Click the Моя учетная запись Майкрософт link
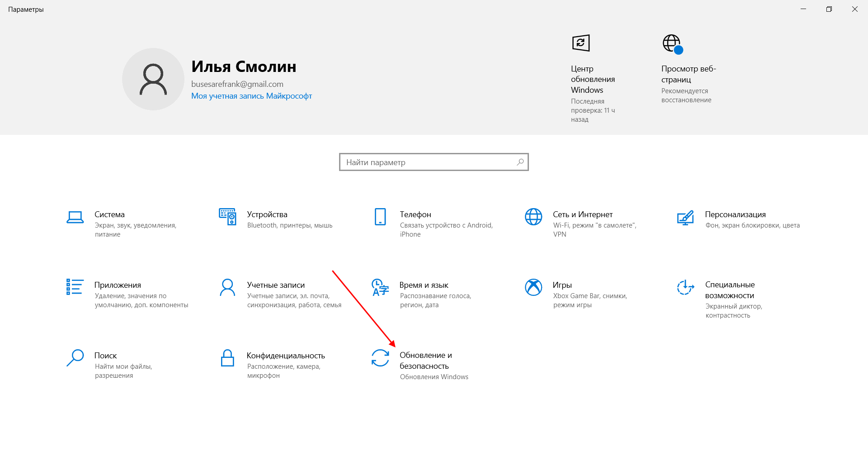The height and width of the screenshot is (466, 868). click(x=251, y=96)
